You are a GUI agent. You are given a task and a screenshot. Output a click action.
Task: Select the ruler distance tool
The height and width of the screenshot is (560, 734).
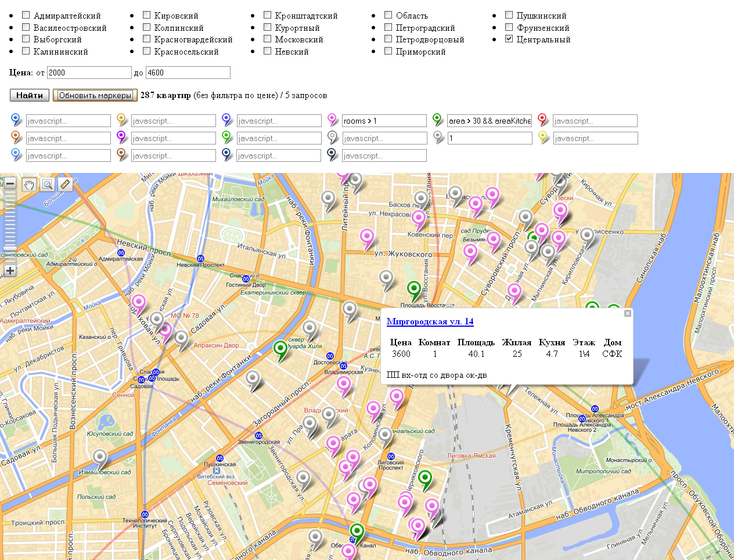(65, 185)
